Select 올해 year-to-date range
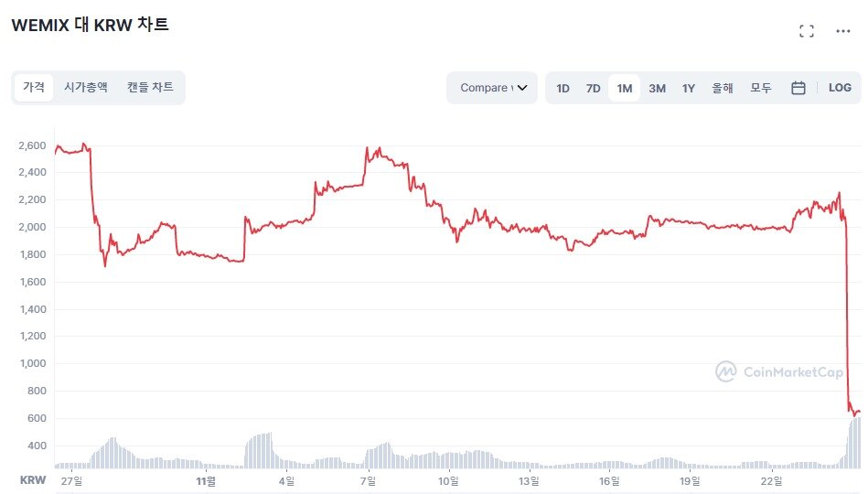The width and height of the screenshot is (868, 494). [723, 88]
